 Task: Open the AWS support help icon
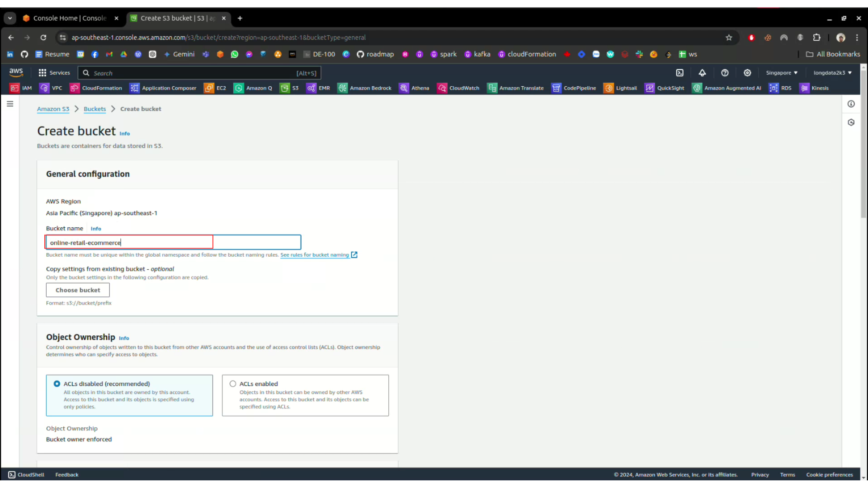point(725,73)
